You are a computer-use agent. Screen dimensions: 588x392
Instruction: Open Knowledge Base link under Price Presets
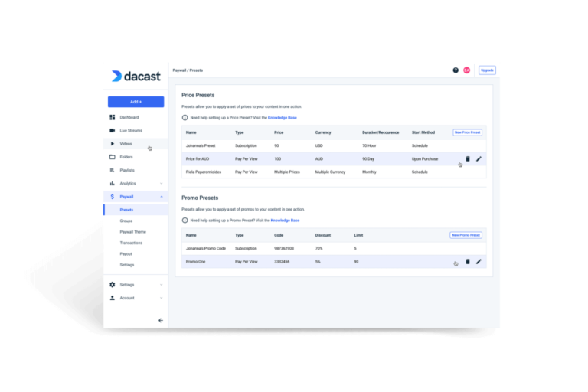tap(283, 117)
